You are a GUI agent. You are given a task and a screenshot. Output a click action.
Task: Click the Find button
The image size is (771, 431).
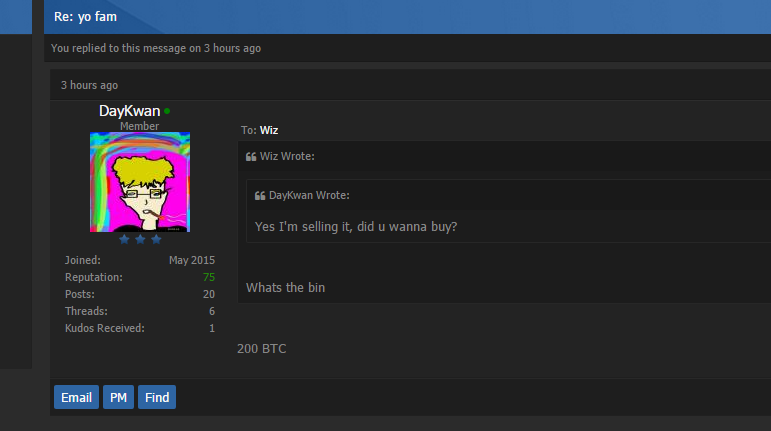(x=157, y=397)
